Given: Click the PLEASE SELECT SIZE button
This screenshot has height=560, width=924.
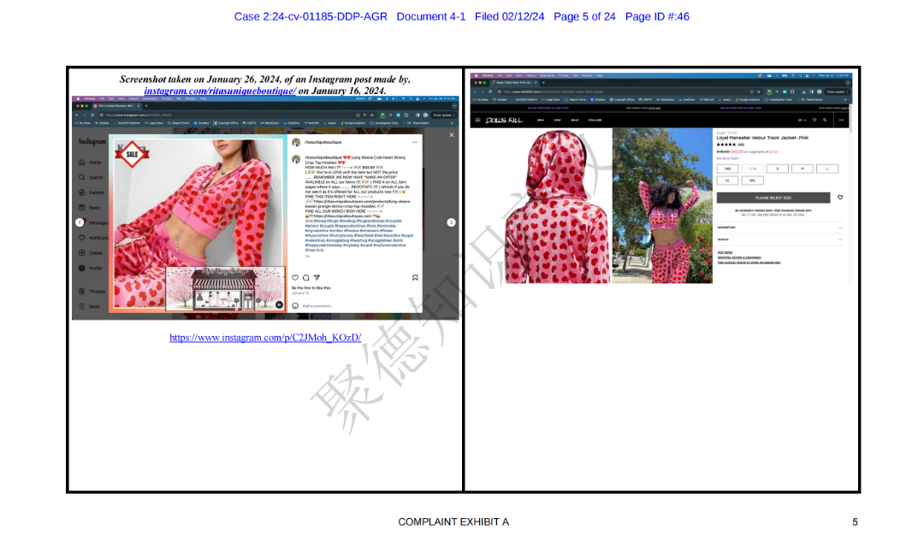Looking at the screenshot, I should click(773, 197).
